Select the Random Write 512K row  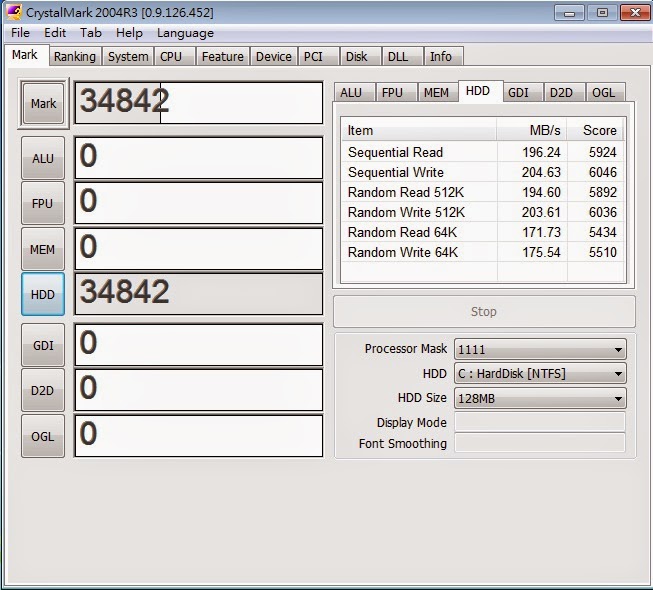pyautogui.click(x=482, y=212)
